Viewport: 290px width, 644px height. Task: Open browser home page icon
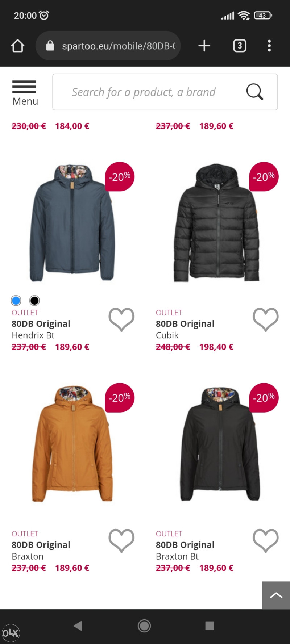coord(17,46)
